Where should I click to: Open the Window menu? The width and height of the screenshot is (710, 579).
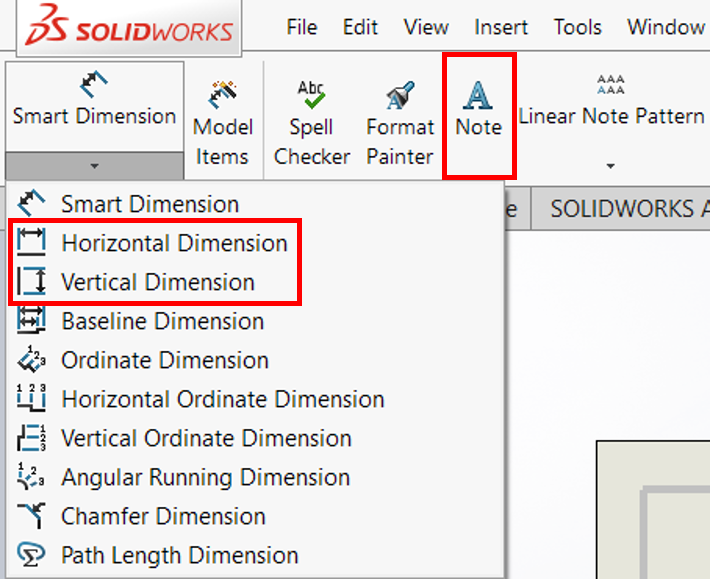tap(666, 27)
